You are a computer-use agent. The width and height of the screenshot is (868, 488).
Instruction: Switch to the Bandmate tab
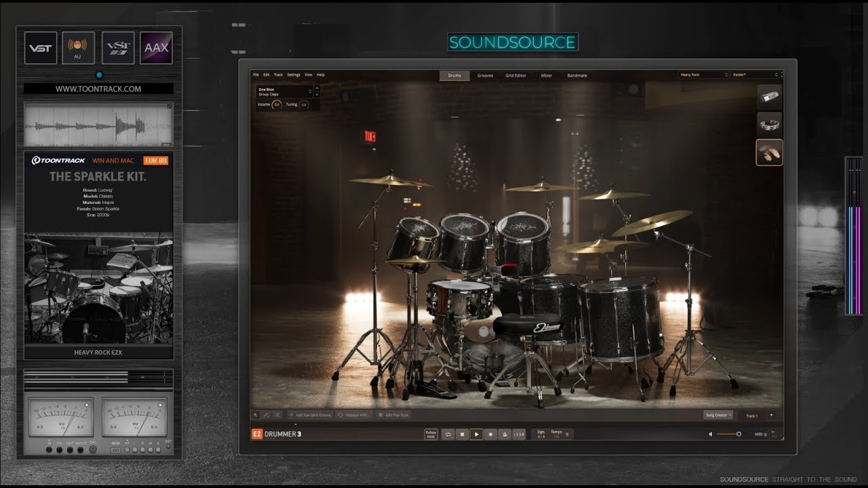577,75
